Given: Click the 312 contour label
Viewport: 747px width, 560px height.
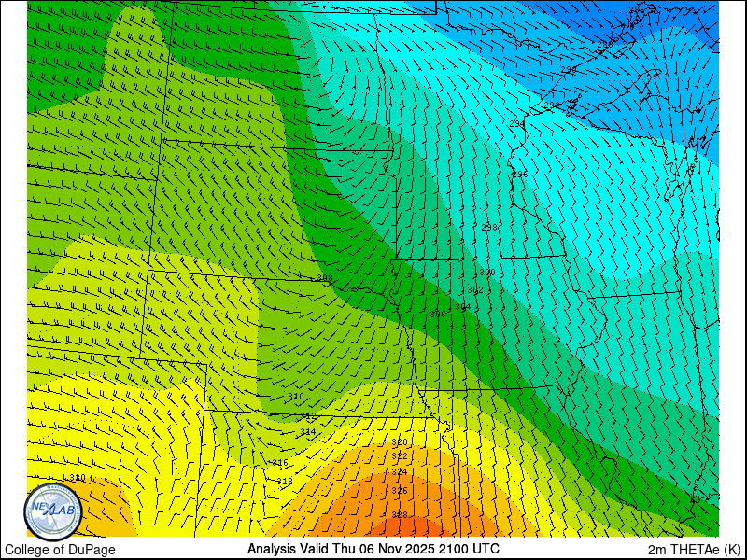Looking at the screenshot, I should click(x=308, y=416).
